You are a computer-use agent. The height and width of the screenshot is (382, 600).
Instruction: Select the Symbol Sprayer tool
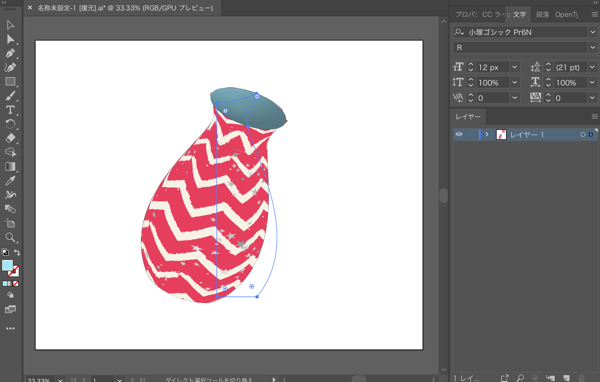point(10,195)
